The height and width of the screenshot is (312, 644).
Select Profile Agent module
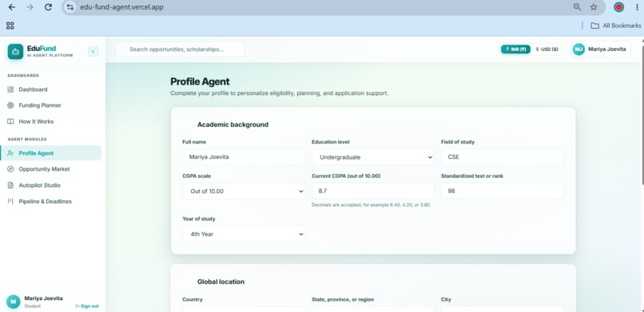(51, 153)
